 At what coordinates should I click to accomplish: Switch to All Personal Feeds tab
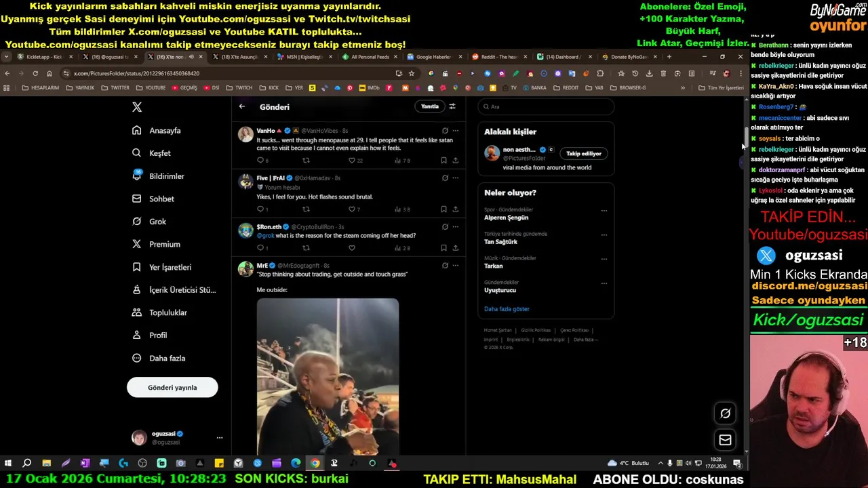[368, 57]
